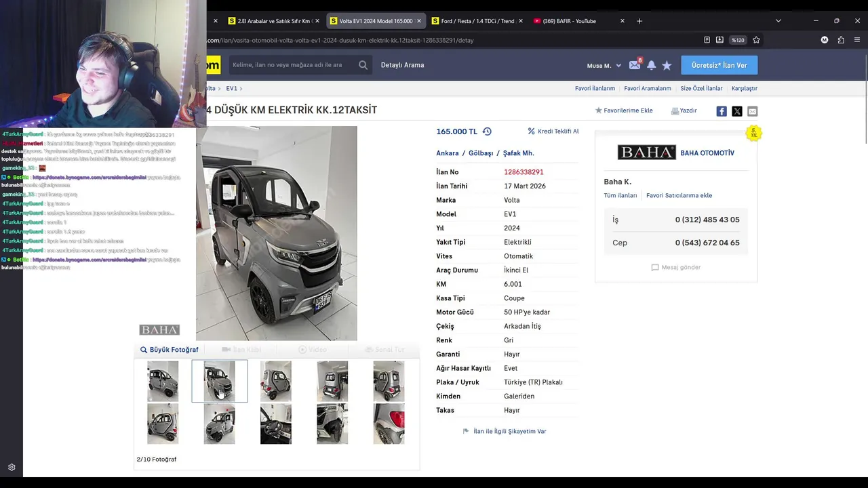Click Şafak Mh. location link
The height and width of the screenshot is (488, 868).
coord(519,153)
